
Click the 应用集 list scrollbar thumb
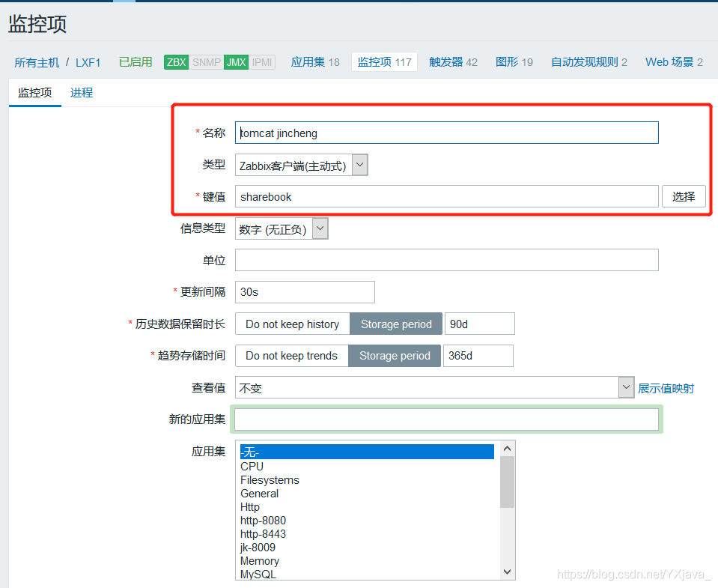tap(507, 482)
